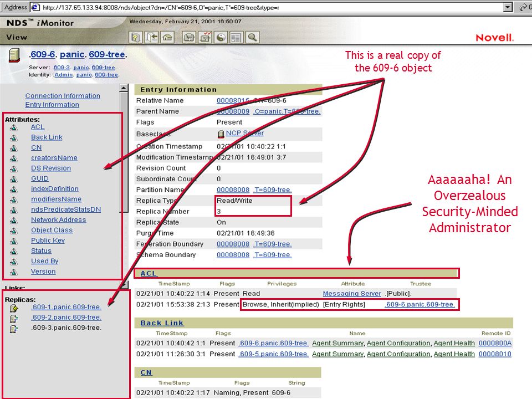Open the ACL attribute link in sidebar
The image size is (532, 399).
pos(38,127)
